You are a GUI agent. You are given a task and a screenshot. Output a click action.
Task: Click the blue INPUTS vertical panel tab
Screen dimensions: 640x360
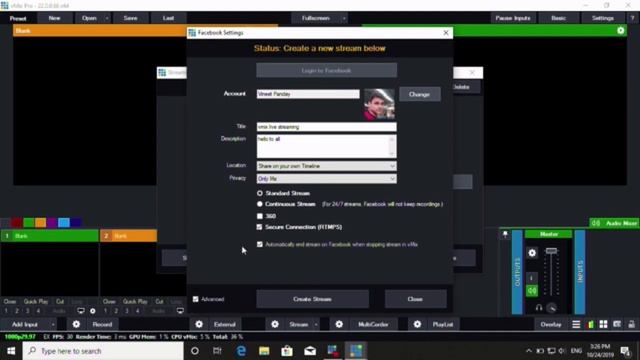[580, 272]
